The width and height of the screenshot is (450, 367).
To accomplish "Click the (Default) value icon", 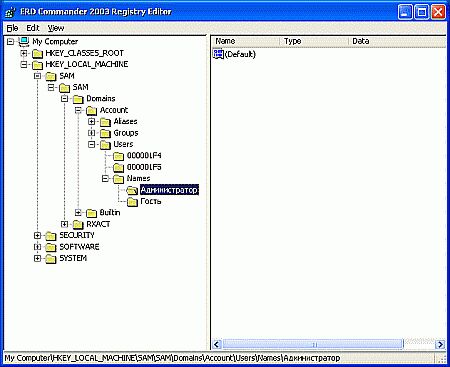I will 218,54.
